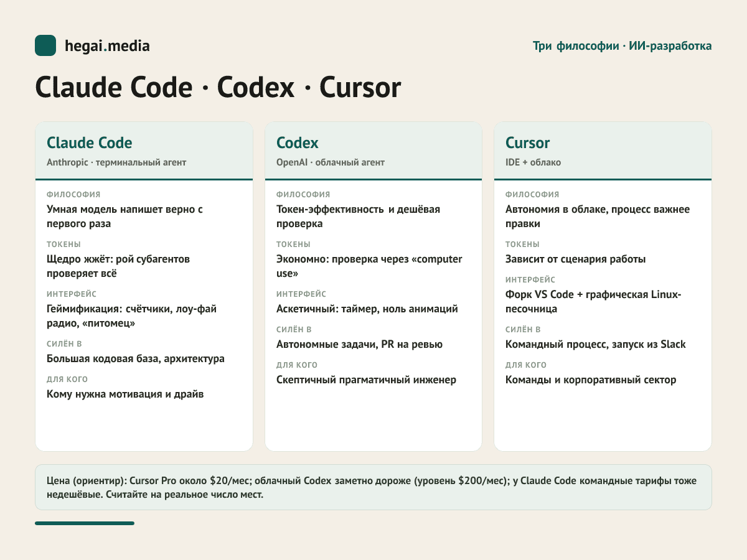Select the Claude Code card heading
This screenshot has width=747, height=560.
[90, 143]
